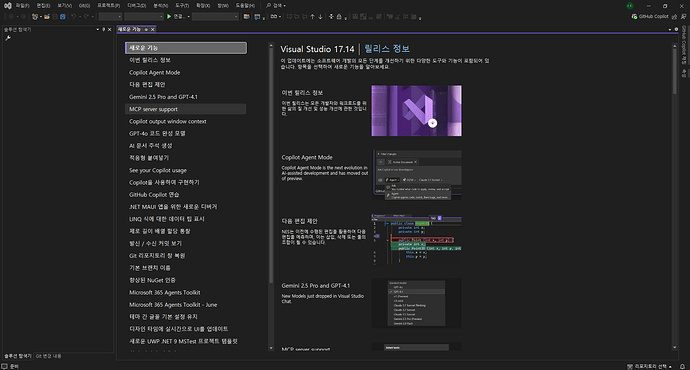Screen dimensions: 690x370
Task: Toggle the auto-hide pin on Solution Explorer
Action: click(x=103, y=29)
